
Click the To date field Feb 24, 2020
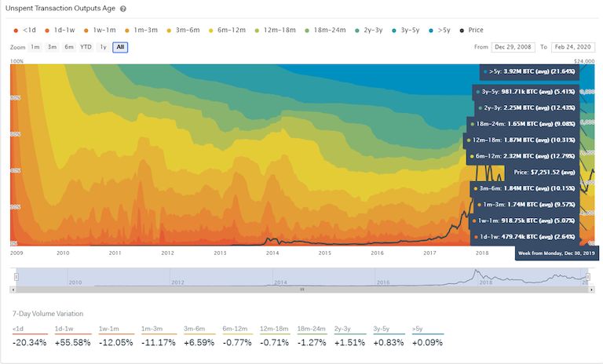[572, 47]
